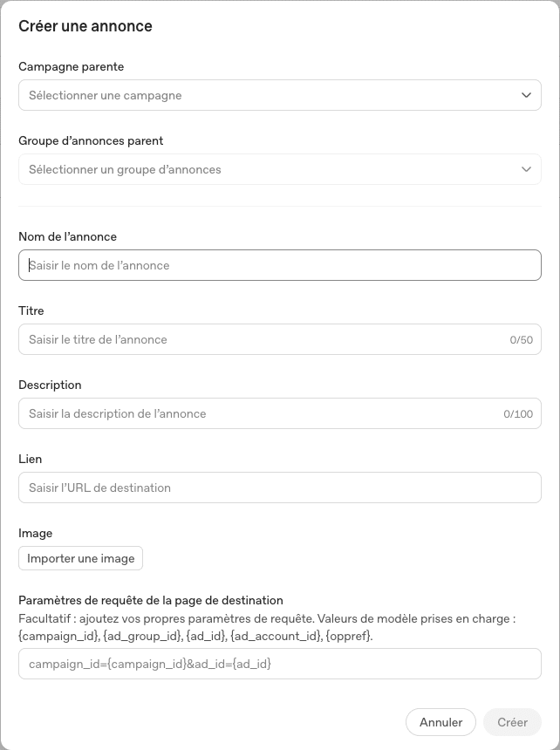Click the Campagne parente label

tap(72, 66)
